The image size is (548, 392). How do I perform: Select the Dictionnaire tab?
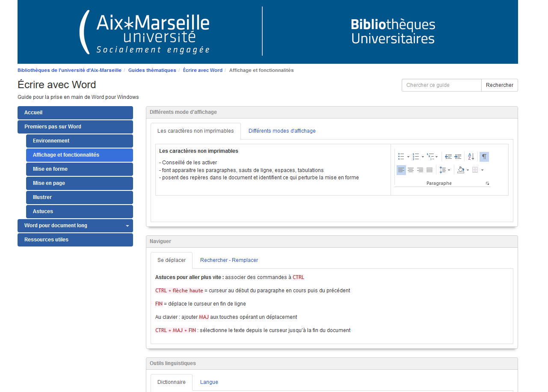click(172, 382)
